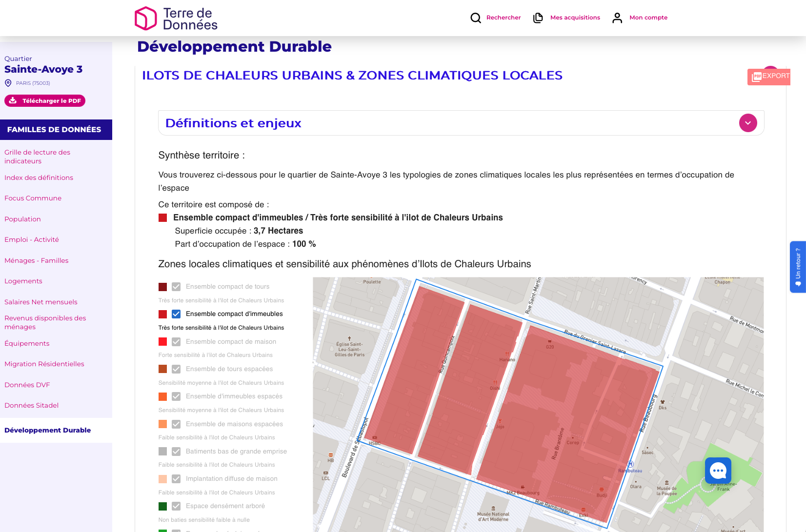Click the Rechercher magnifying glass icon

pyautogui.click(x=476, y=18)
